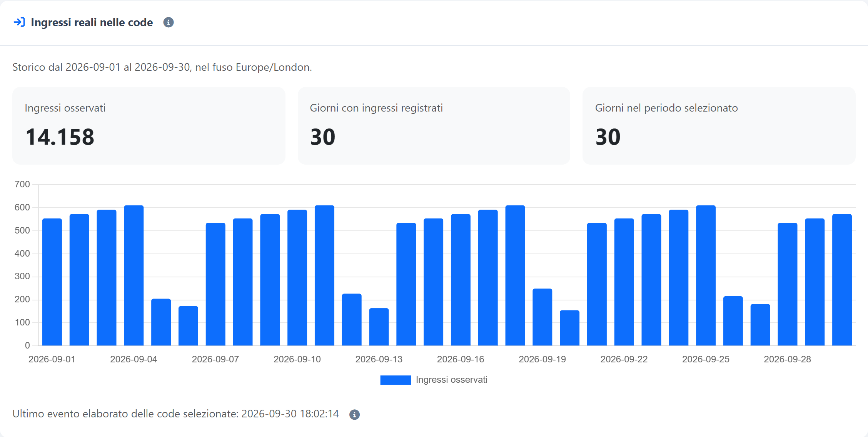Click the bar for 2026-09-19
Image resolution: width=868 pixels, height=437 pixels.
[x=542, y=317]
